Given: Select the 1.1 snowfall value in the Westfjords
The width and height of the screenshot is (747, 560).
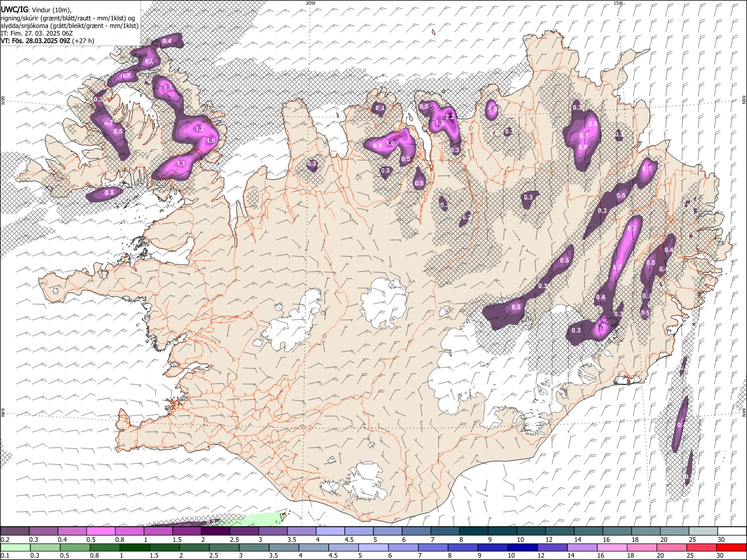Looking at the screenshot, I should [x=181, y=164].
